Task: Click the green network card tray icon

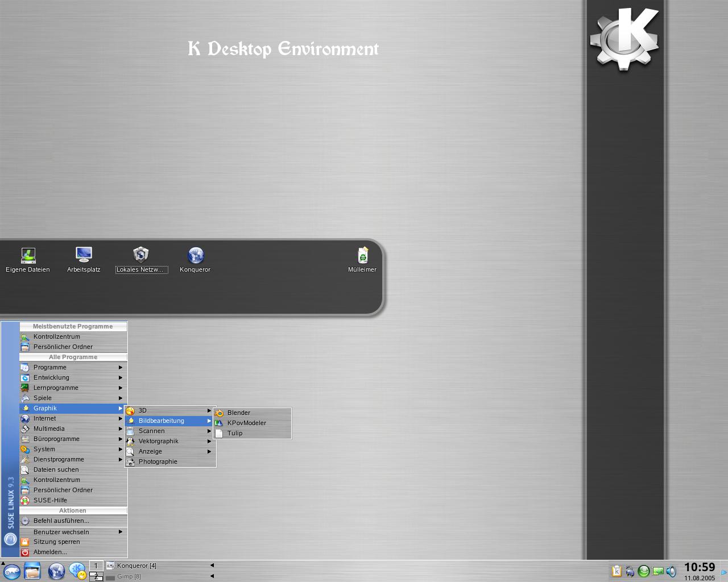Action: (658, 571)
